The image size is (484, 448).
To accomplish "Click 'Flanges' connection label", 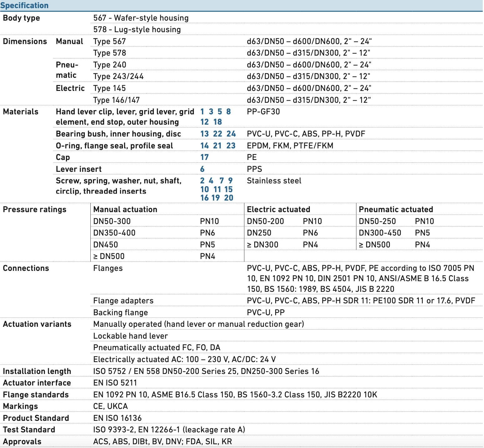I will pos(108,268).
